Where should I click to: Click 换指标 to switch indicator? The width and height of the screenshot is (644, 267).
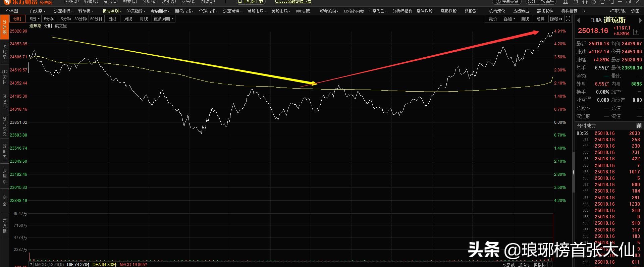(539, 265)
